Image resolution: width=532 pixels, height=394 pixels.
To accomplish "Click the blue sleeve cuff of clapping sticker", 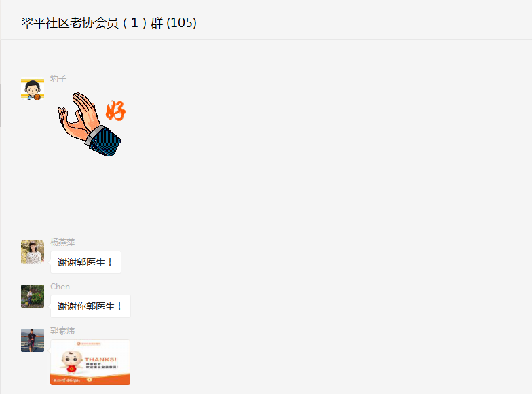I will (104, 141).
